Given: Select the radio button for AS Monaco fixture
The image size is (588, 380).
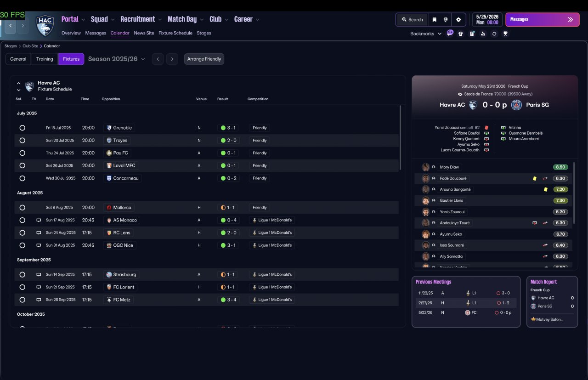Looking at the screenshot, I should [x=22, y=220].
